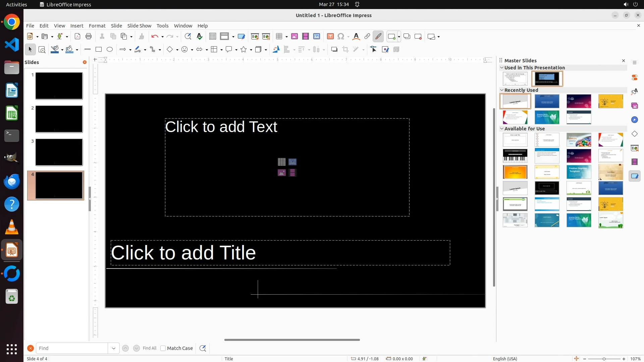
Task: Select the Rectangle shape tool
Action: [x=99, y=50]
